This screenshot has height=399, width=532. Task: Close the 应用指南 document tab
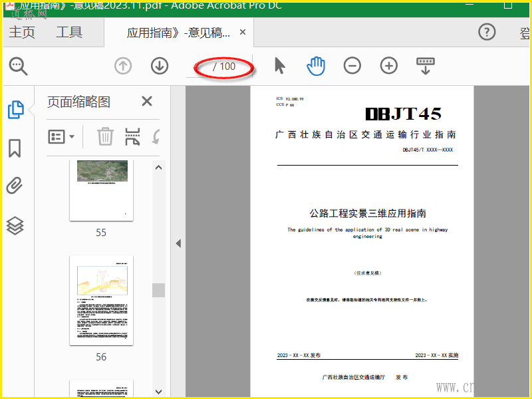tap(243, 32)
